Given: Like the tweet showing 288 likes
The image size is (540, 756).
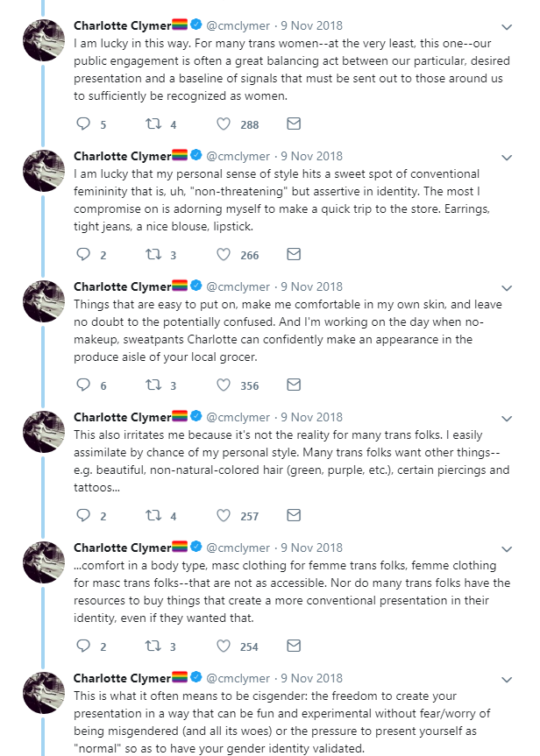Looking at the screenshot, I should (x=223, y=124).
